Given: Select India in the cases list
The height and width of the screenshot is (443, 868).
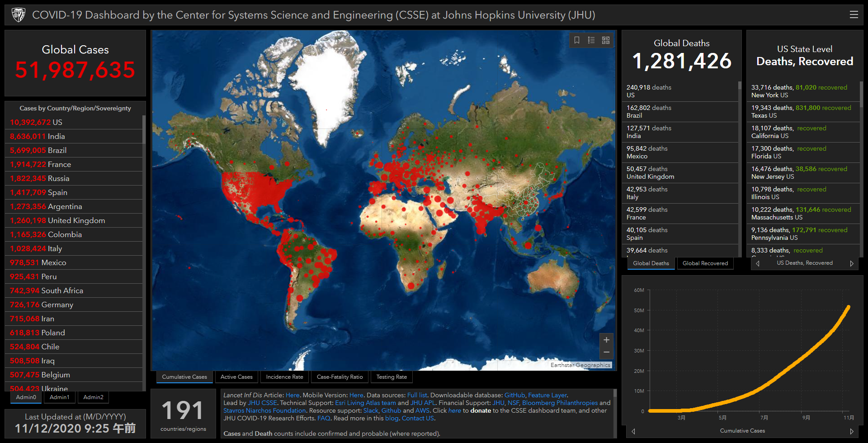Looking at the screenshot, I should coord(57,136).
